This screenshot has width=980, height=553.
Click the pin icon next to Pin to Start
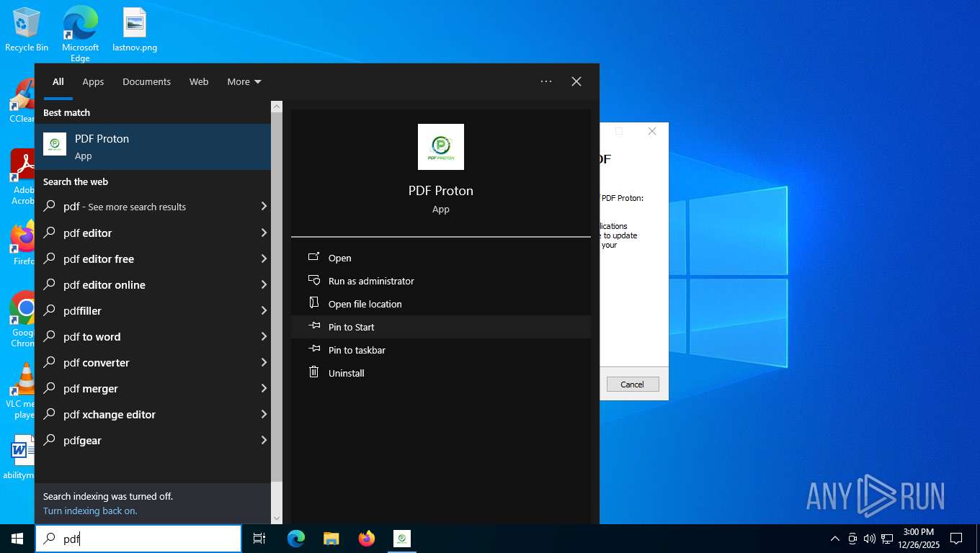point(313,326)
